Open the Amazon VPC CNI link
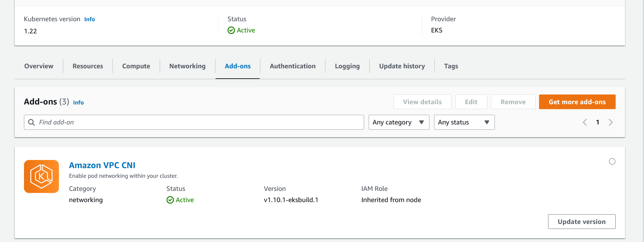 click(x=102, y=165)
